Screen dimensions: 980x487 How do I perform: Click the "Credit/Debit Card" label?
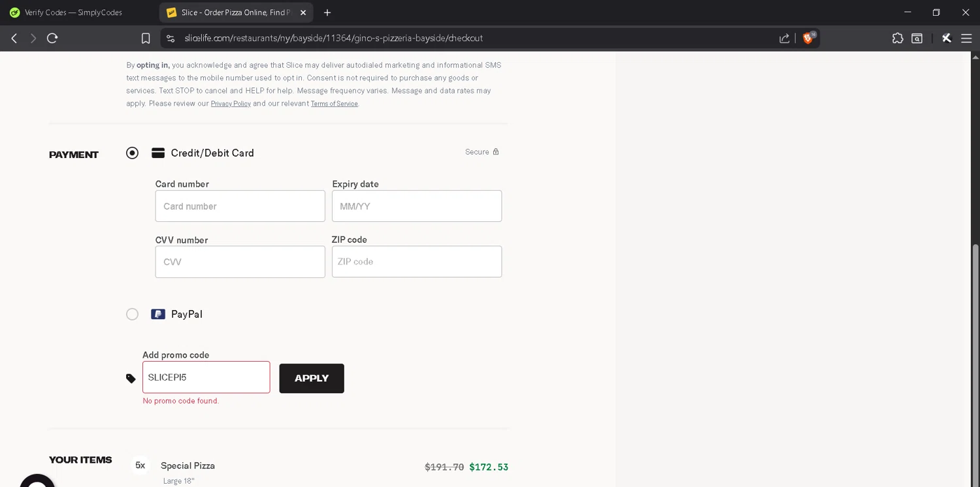pos(212,153)
